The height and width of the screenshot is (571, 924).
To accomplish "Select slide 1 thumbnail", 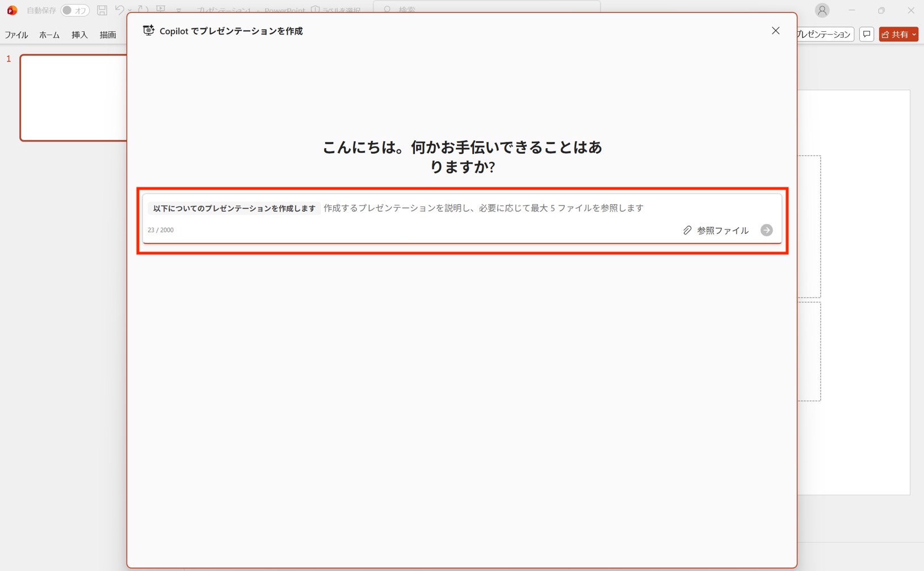I will (x=73, y=98).
